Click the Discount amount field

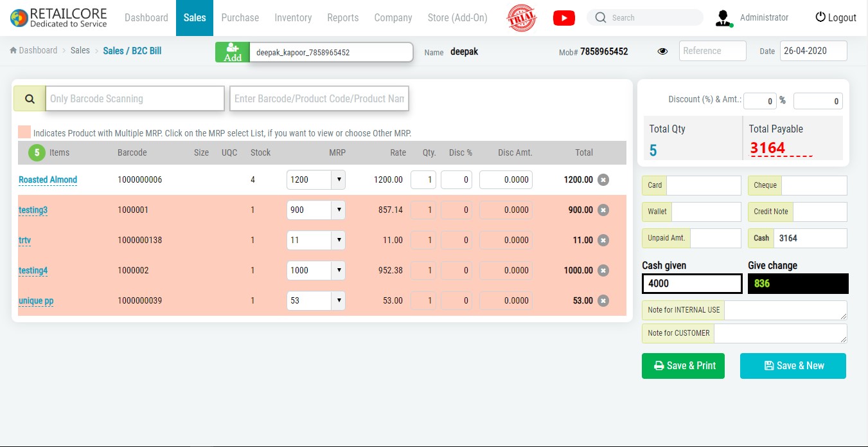[x=818, y=101]
